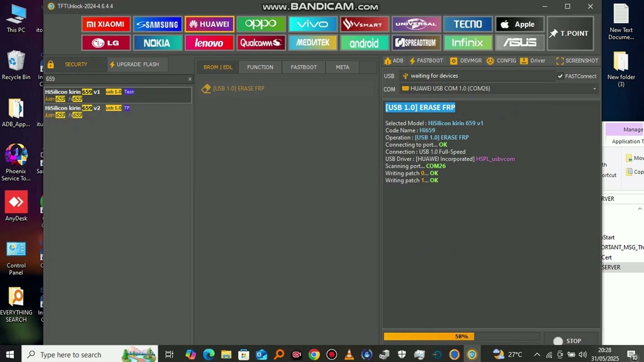
Task: Select HiSilicon kirin 659 v1 model
Action: pyautogui.click(x=118, y=96)
